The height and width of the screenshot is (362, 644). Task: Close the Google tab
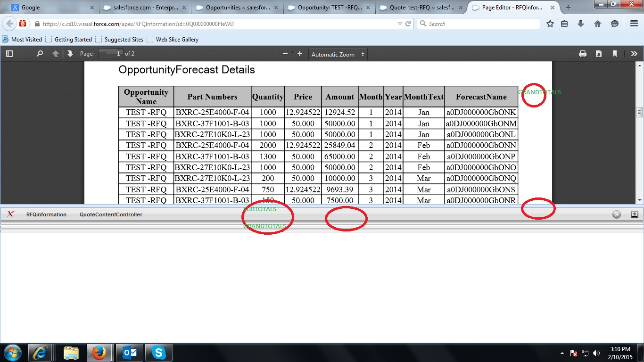(x=91, y=8)
